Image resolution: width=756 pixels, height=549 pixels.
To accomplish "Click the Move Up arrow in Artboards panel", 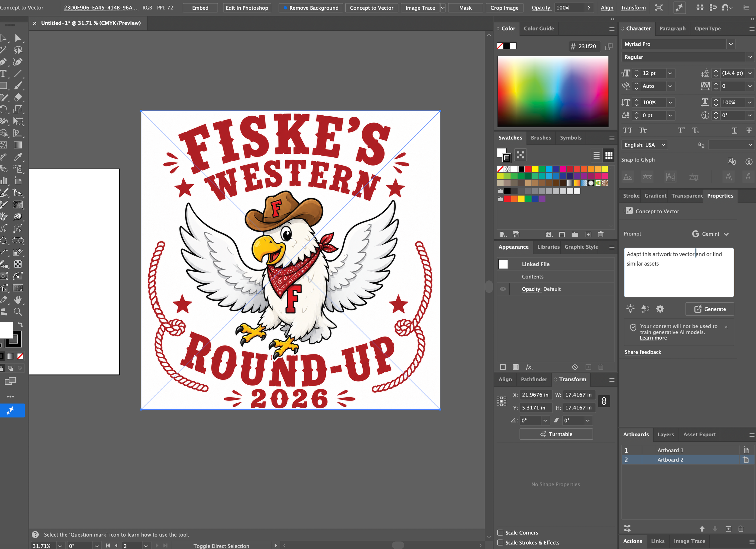I will (702, 529).
